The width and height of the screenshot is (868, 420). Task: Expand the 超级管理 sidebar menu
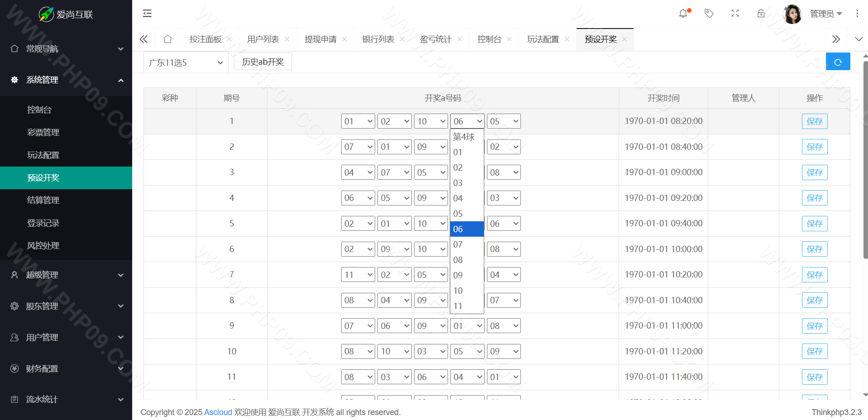pyautogui.click(x=66, y=275)
